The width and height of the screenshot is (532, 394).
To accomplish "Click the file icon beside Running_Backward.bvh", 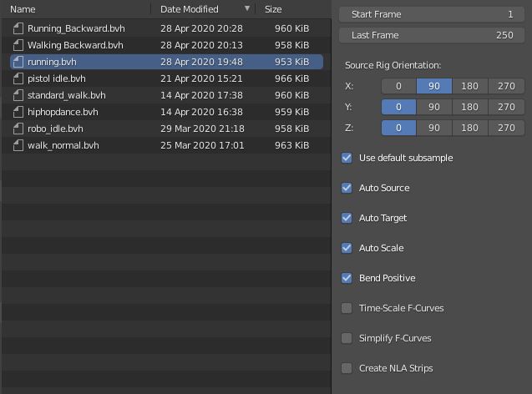I will coord(18,28).
